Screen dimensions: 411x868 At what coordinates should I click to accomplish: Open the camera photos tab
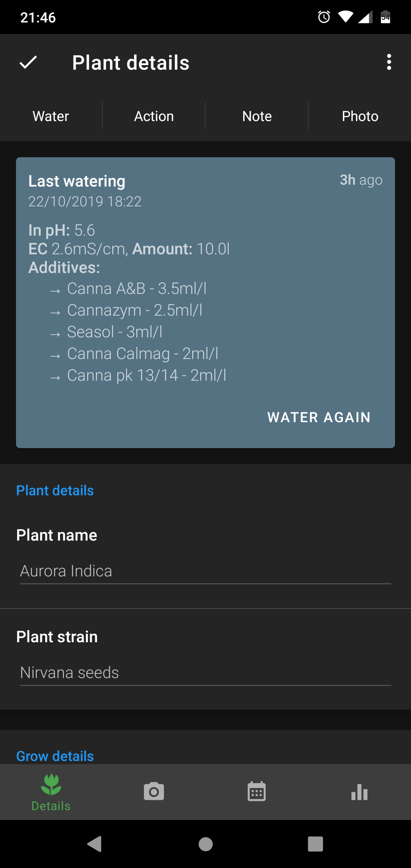(x=154, y=792)
